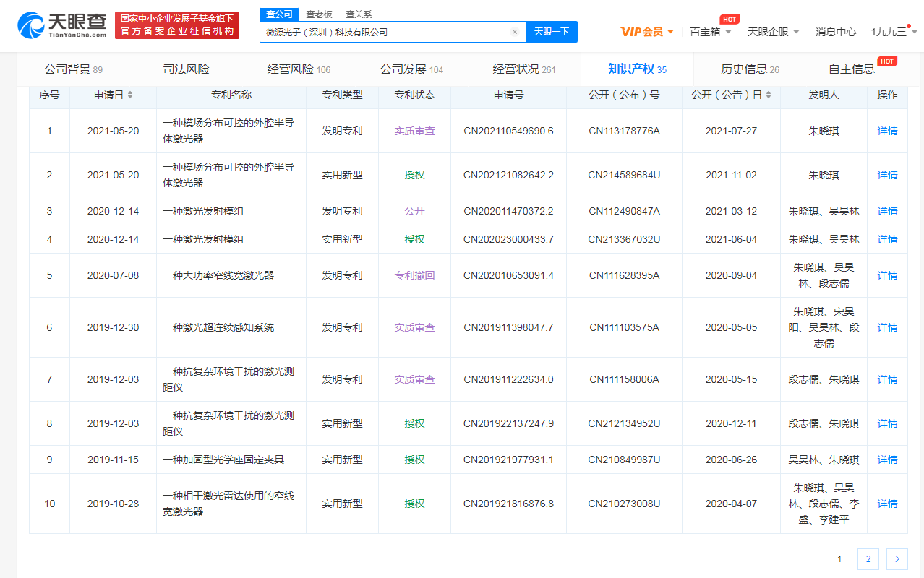
Task: Open 详情 for 一种大功率窄线宽激光器
Action: pos(887,275)
